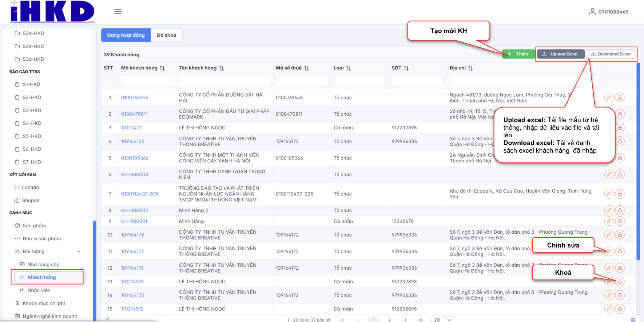Open customer code link 0100769656

135,98
